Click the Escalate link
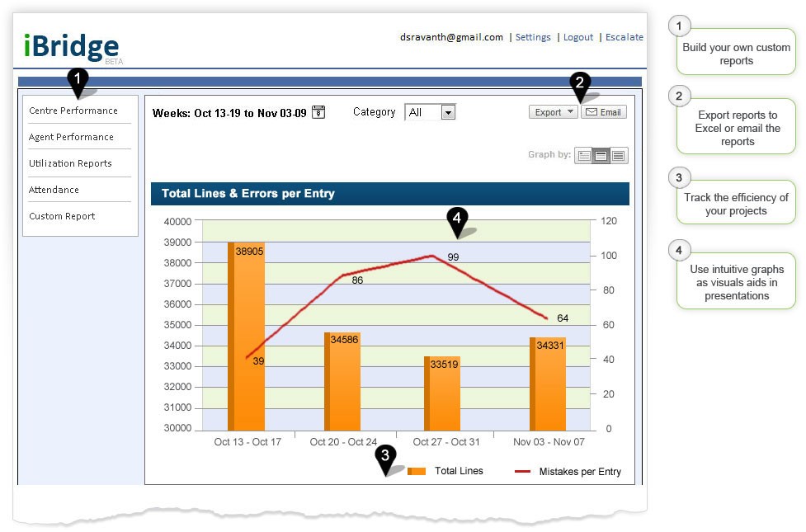This screenshot has width=806, height=532. click(625, 37)
